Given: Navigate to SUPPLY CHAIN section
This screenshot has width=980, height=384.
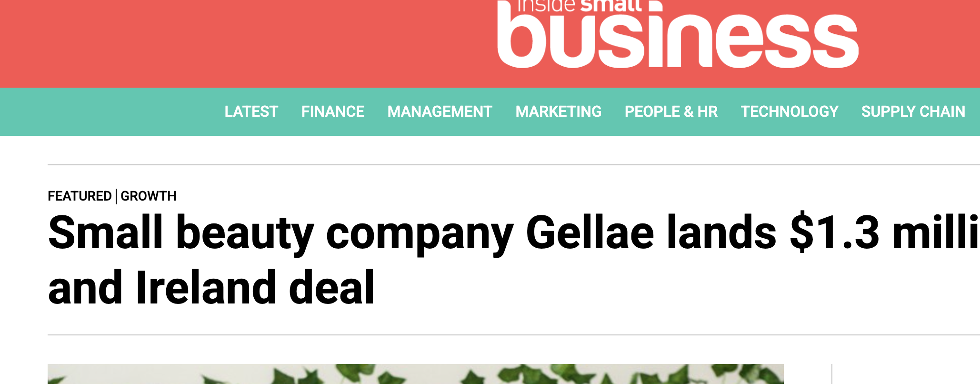Looking at the screenshot, I should [x=913, y=111].
